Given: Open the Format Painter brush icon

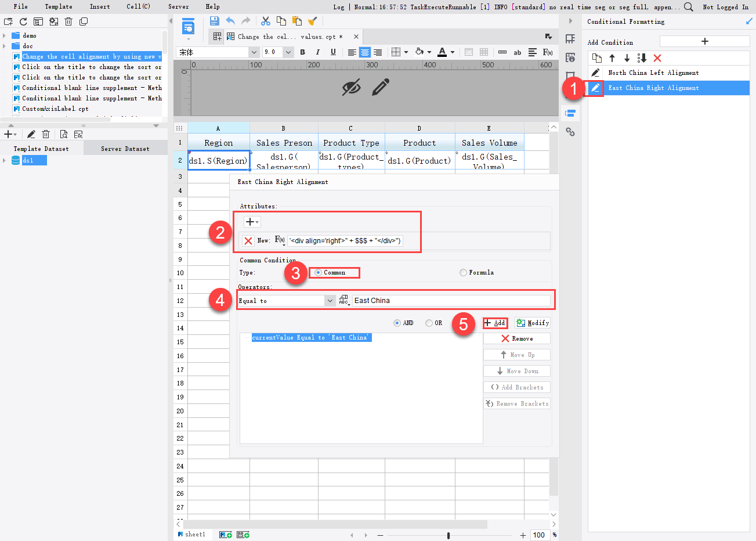Looking at the screenshot, I should 313,20.
